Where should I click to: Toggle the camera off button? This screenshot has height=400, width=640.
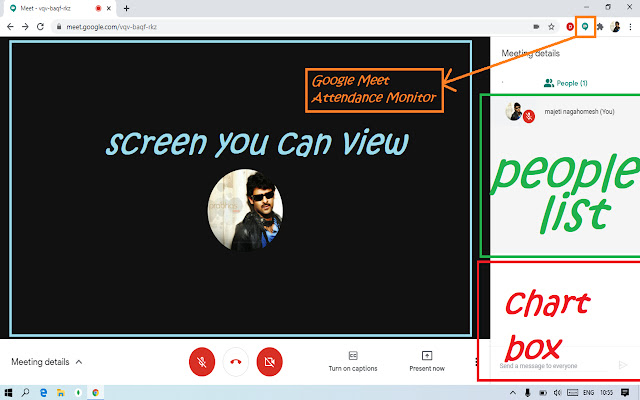pyautogui.click(x=269, y=362)
